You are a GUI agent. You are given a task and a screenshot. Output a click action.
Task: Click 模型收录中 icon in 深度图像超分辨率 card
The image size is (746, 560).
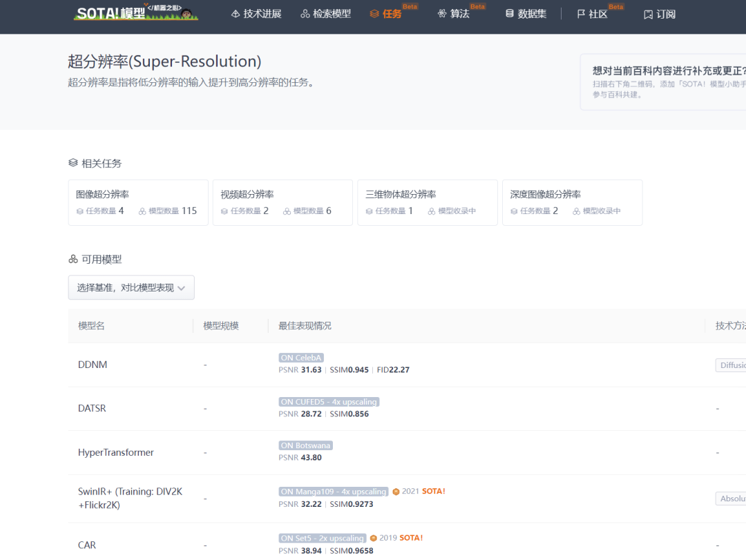point(576,211)
